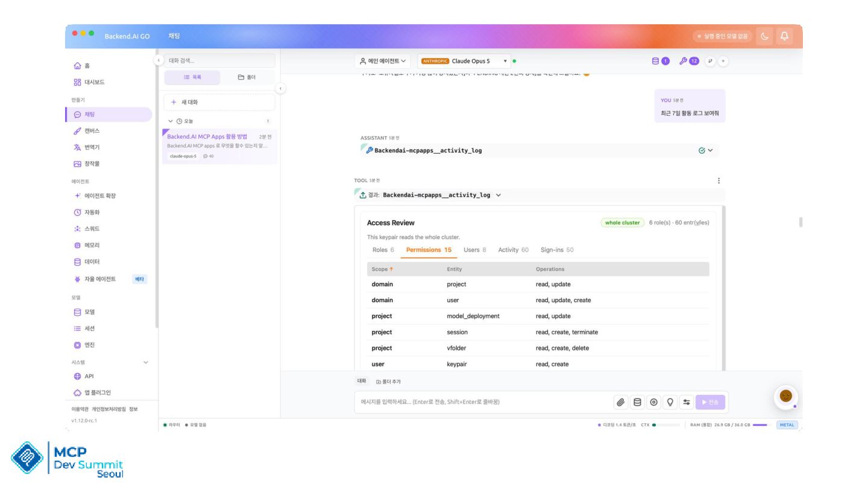Screen dimensions: 868x489
Task: Switch conversation view to 폴더 folder
Action: [x=247, y=77]
